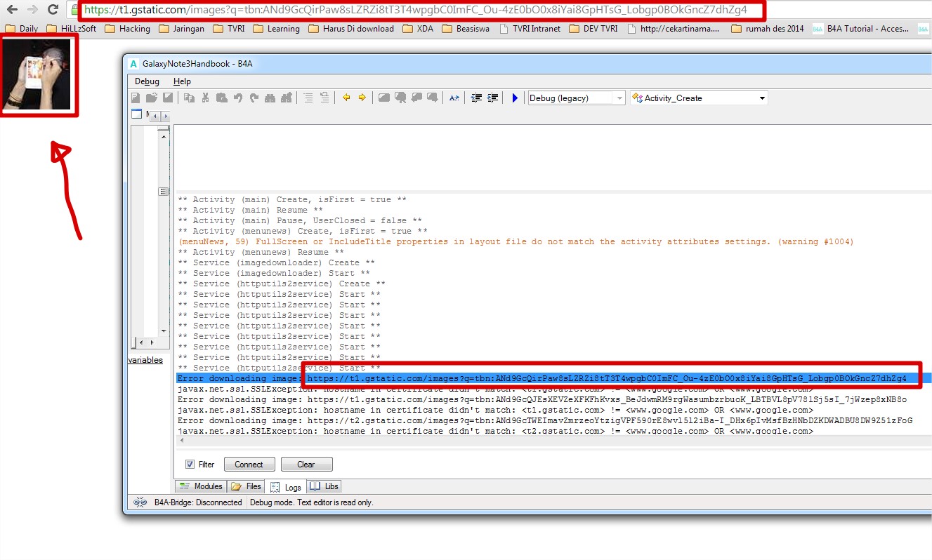Click the Indent lines icon
The height and width of the screenshot is (560, 932).
308,98
